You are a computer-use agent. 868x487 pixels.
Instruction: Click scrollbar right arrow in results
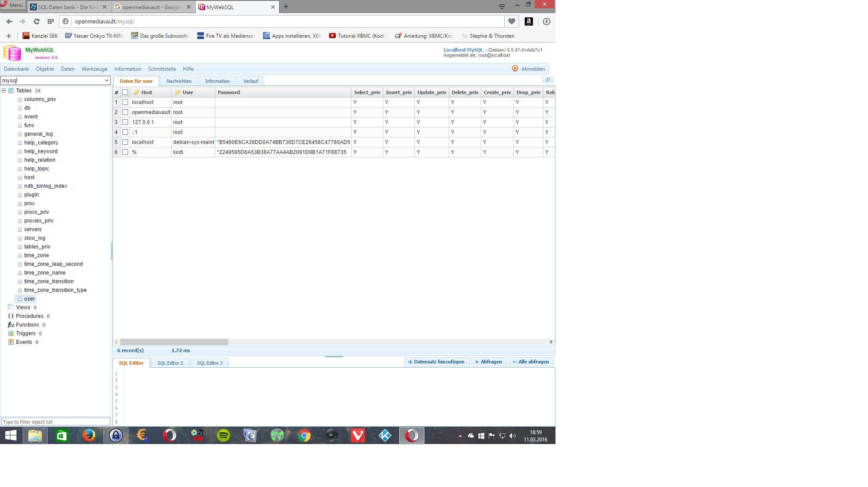pos(551,342)
